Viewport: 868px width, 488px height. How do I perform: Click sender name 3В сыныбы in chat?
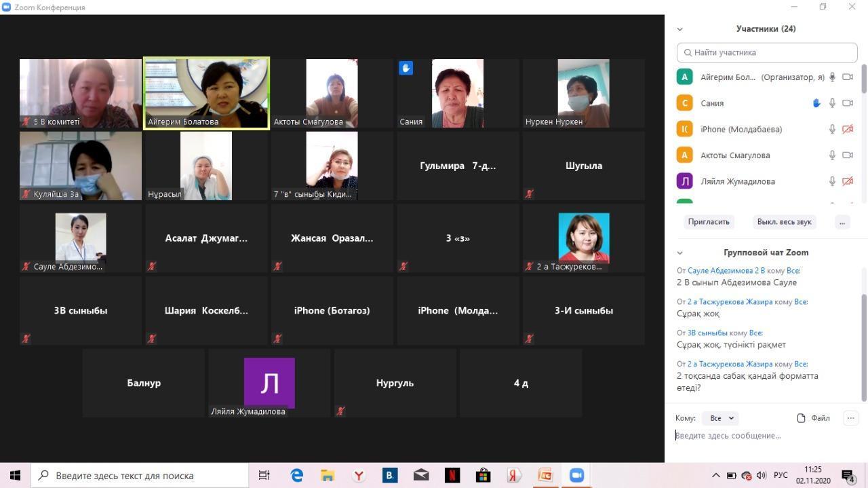[x=707, y=333]
